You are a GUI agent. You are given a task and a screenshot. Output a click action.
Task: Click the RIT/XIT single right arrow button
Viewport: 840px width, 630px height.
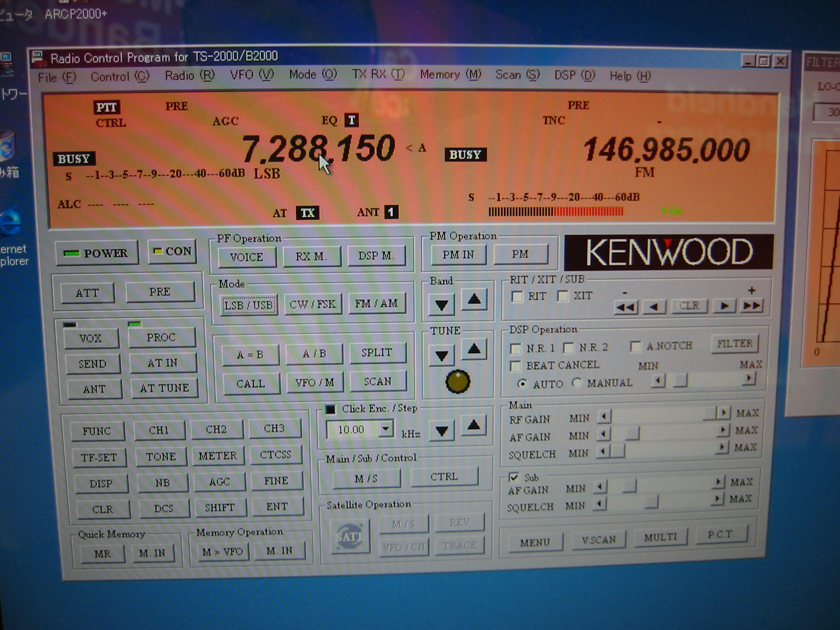(x=724, y=306)
